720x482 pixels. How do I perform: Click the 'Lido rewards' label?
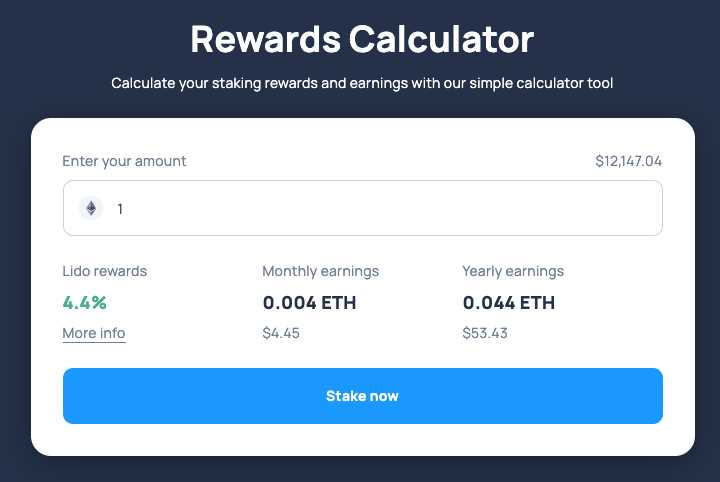(105, 271)
